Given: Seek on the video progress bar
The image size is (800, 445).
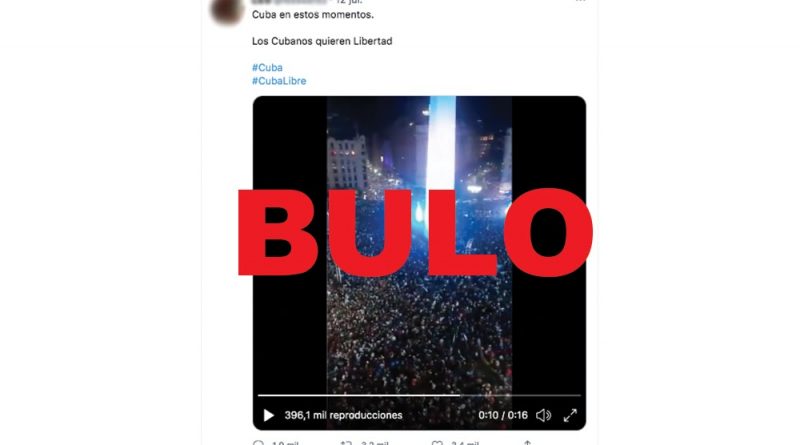Looking at the screenshot, I should (x=419, y=395).
